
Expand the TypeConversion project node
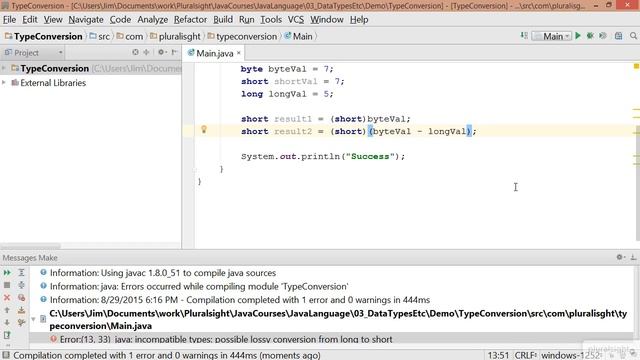(x=4, y=68)
